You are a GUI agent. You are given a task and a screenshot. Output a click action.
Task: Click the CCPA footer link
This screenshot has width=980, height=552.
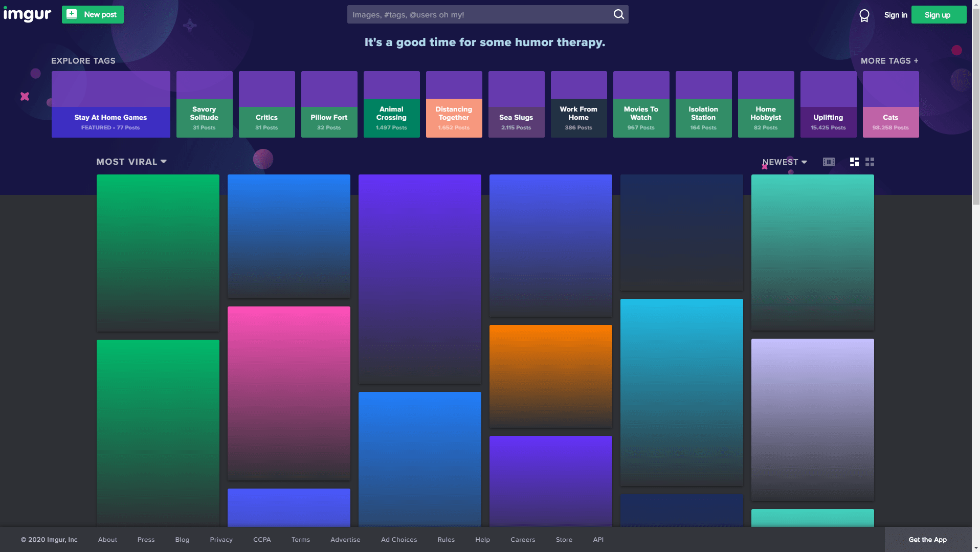262,540
